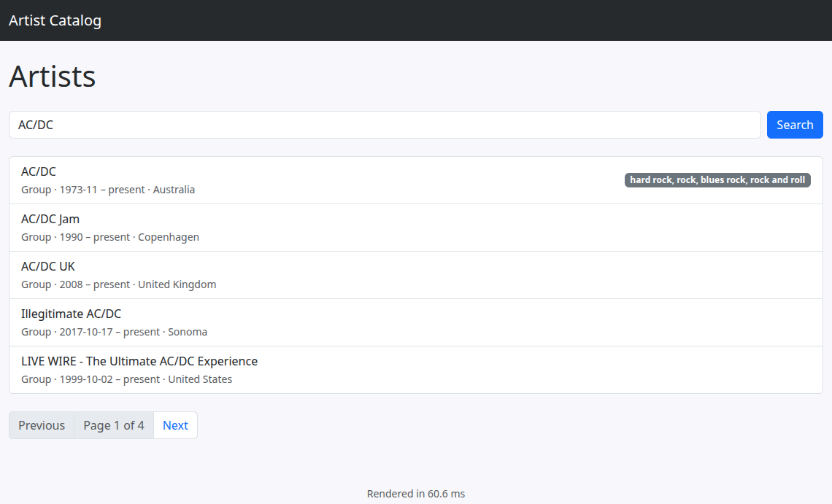Click the Page 1 of 4 indicator
The width and height of the screenshot is (832, 504).
pos(114,425)
